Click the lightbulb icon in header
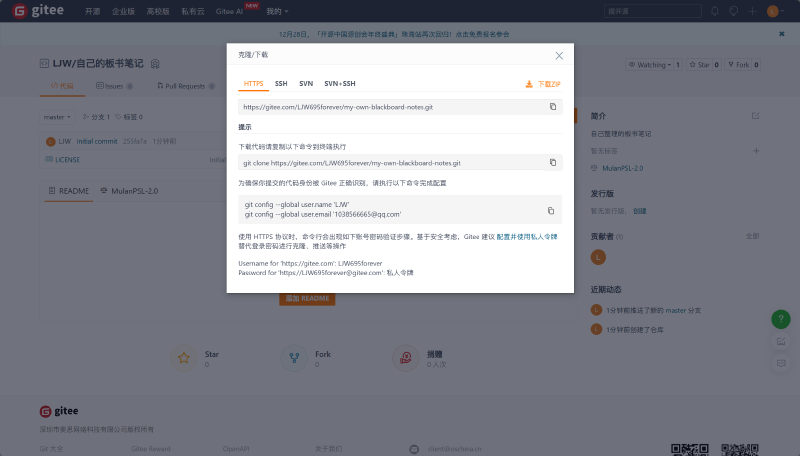800x456 pixels. click(733, 11)
